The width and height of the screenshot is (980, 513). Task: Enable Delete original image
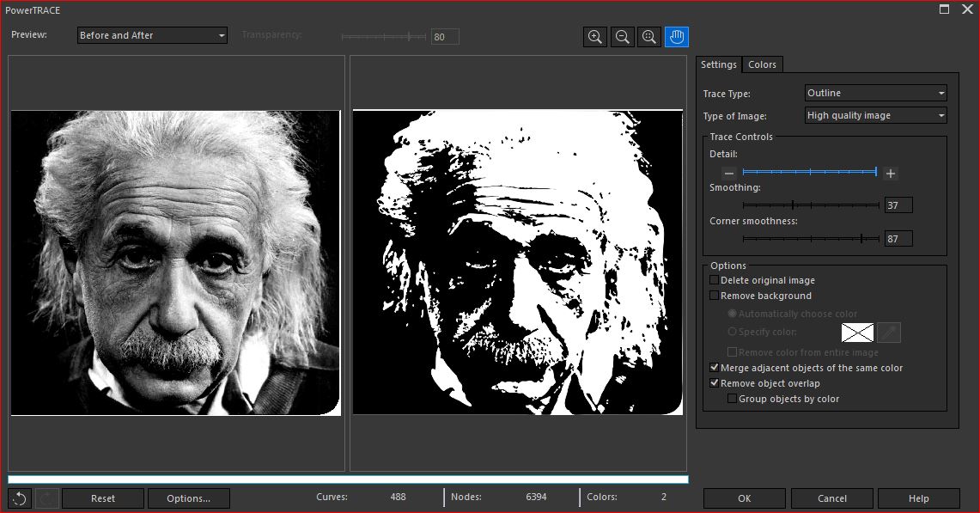(715, 279)
